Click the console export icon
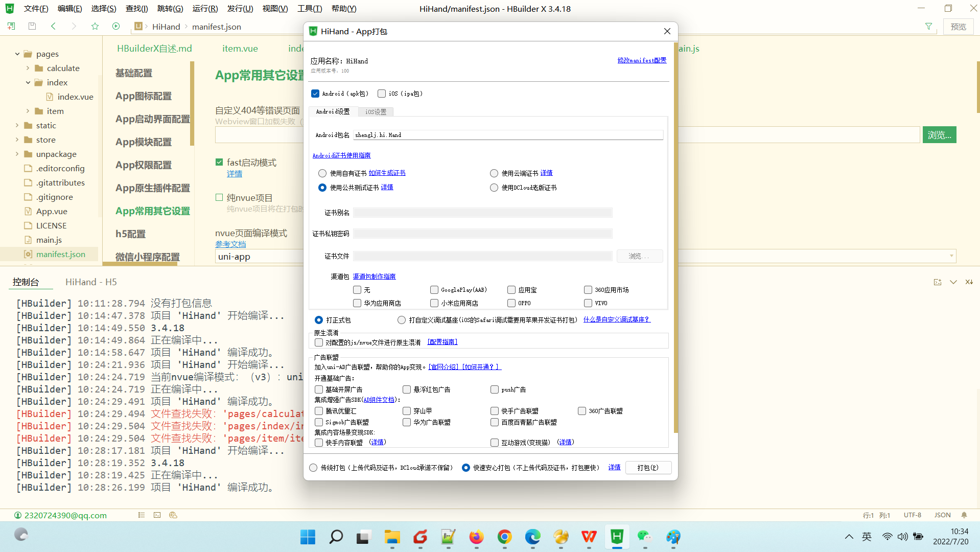The height and width of the screenshot is (552, 980). pos(938,282)
